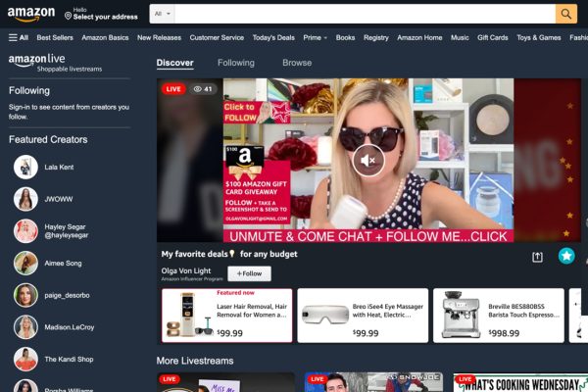Open Amazon Basics in navigation

click(105, 37)
